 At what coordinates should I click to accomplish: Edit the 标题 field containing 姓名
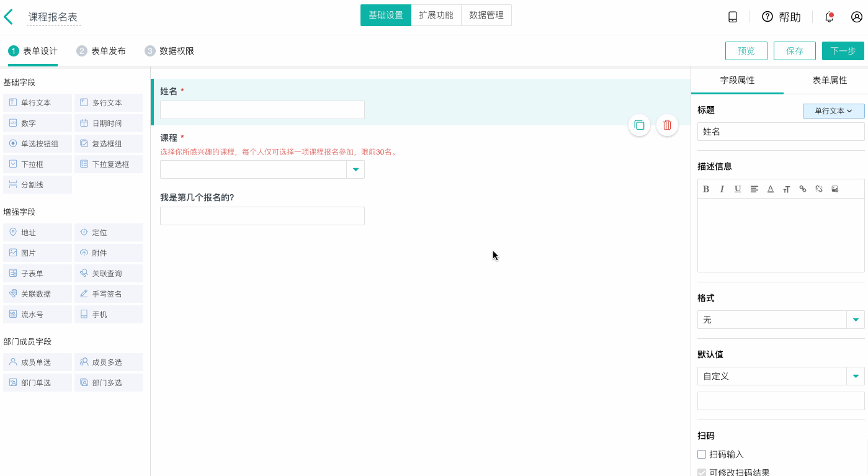[781, 132]
